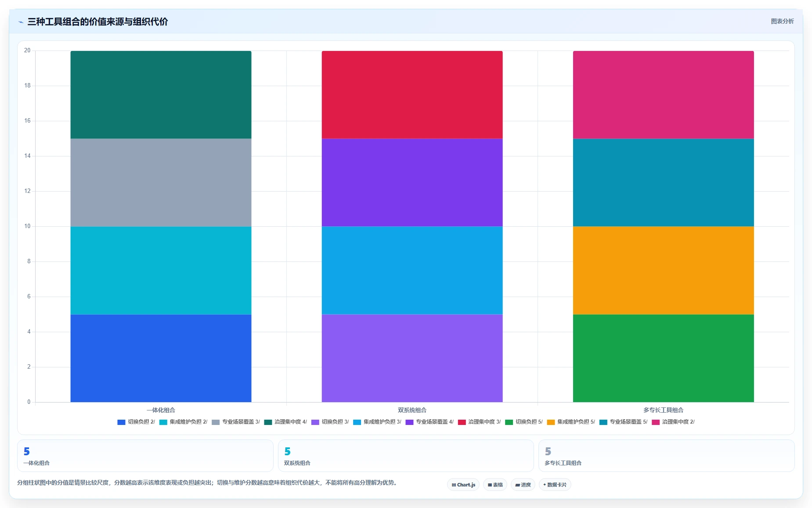Click the 一体化组合 x-axis label
This screenshot has width=812, height=508.
coord(161,410)
